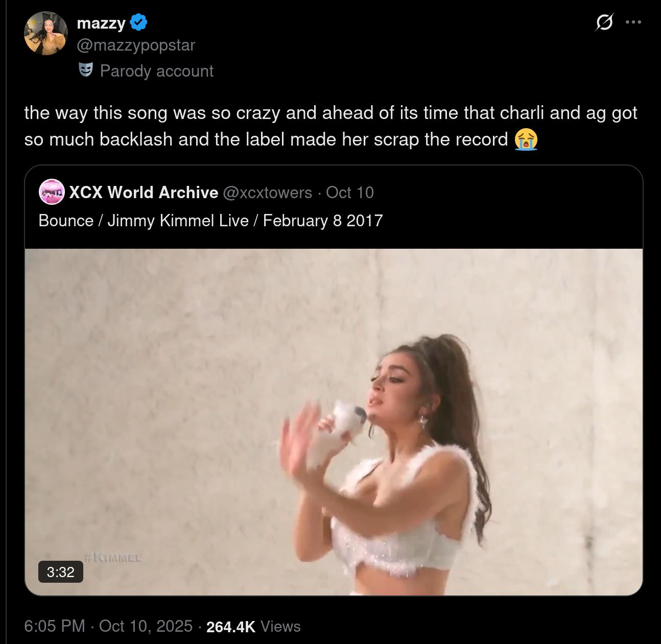Play the Jimmy Kimmel Live video

(x=334, y=422)
